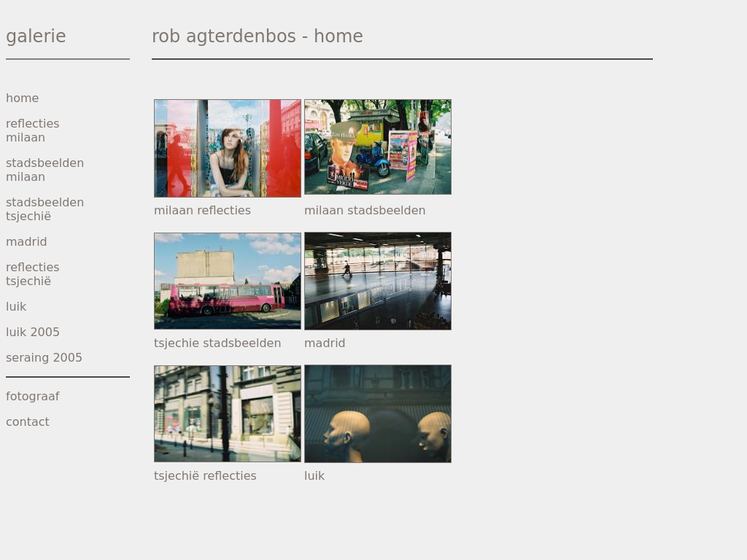This screenshot has height=560, width=747.
Task: View the pink bus thumbnail
Action: [228, 281]
